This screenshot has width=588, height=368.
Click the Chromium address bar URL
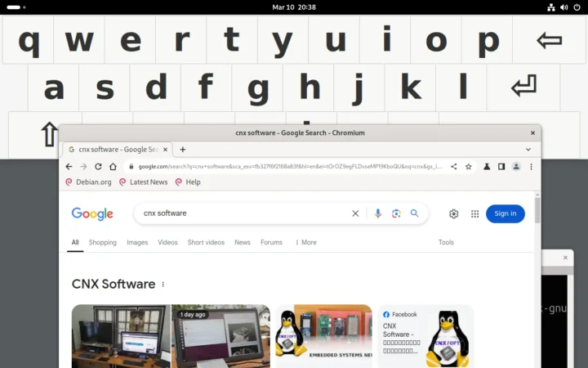[290, 166]
